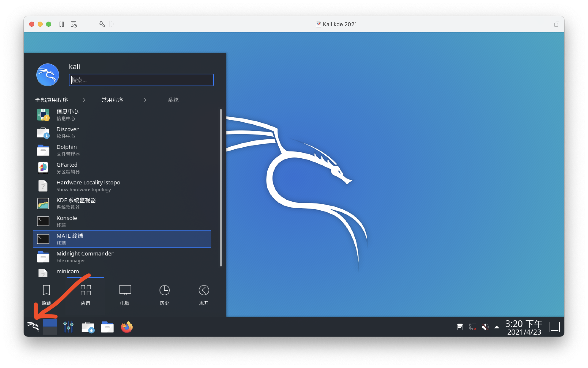Switch to 应用 applications tab
This screenshot has width=588, height=368.
click(86, 295)
